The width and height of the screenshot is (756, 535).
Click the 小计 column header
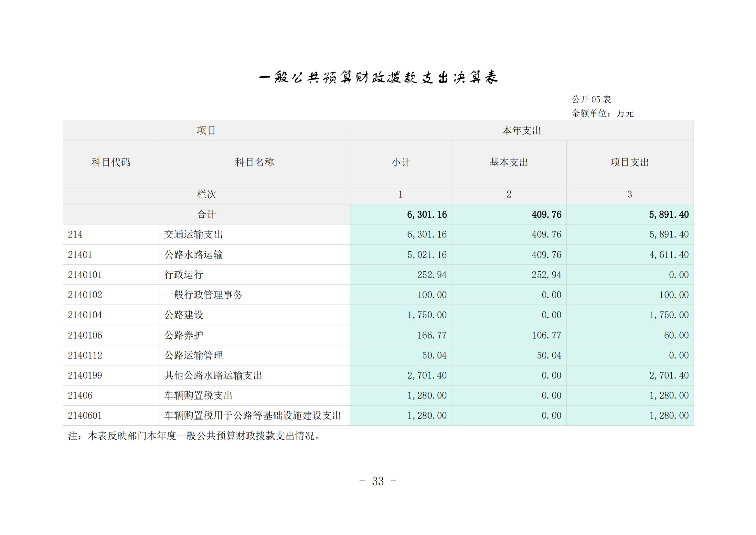401,162
